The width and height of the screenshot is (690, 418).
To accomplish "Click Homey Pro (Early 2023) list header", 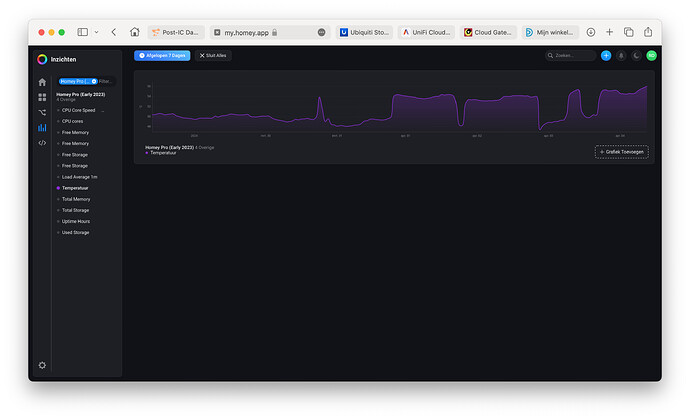I will 81,94.
